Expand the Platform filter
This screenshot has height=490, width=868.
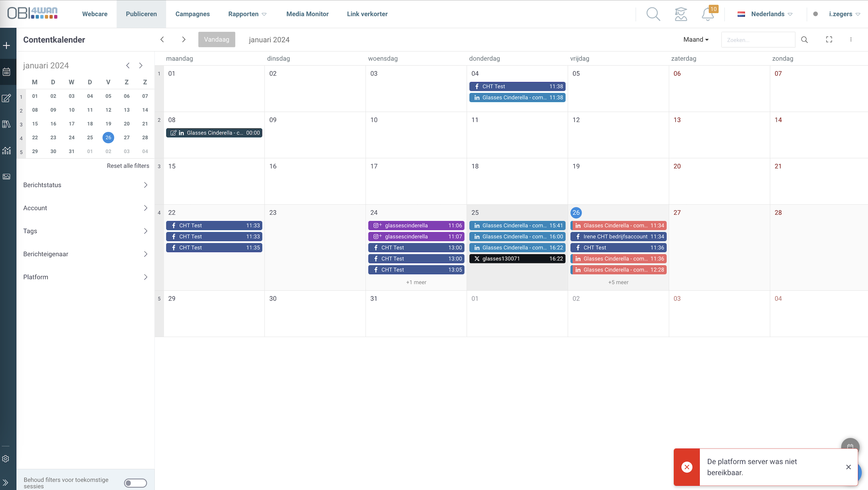[86, 277]
